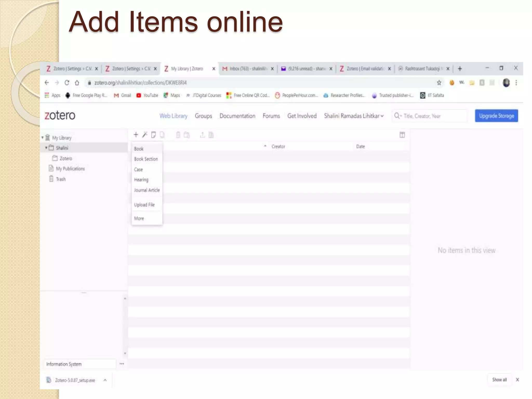Open Shalini Ramadas Lihitkar account dropdown
Image resolution: width=532 pixels, height=399 pixels.
coord(354,116)
